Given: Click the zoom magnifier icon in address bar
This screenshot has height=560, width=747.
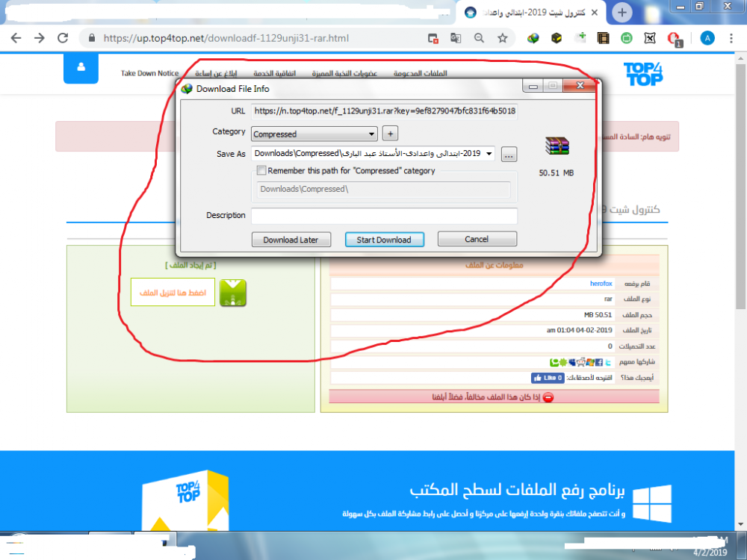Looking at the screenshot, I should tap(479, 38).
